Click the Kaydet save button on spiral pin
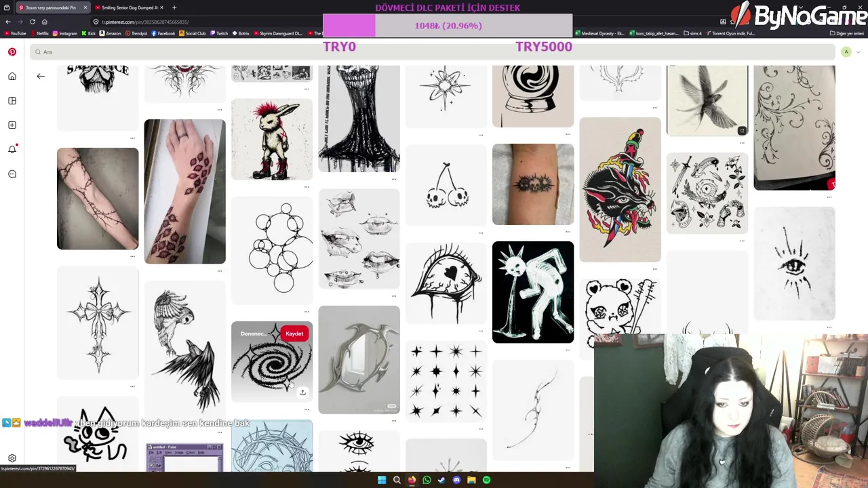The width and height of the screenshot is (868, 488). coord(294,333)
